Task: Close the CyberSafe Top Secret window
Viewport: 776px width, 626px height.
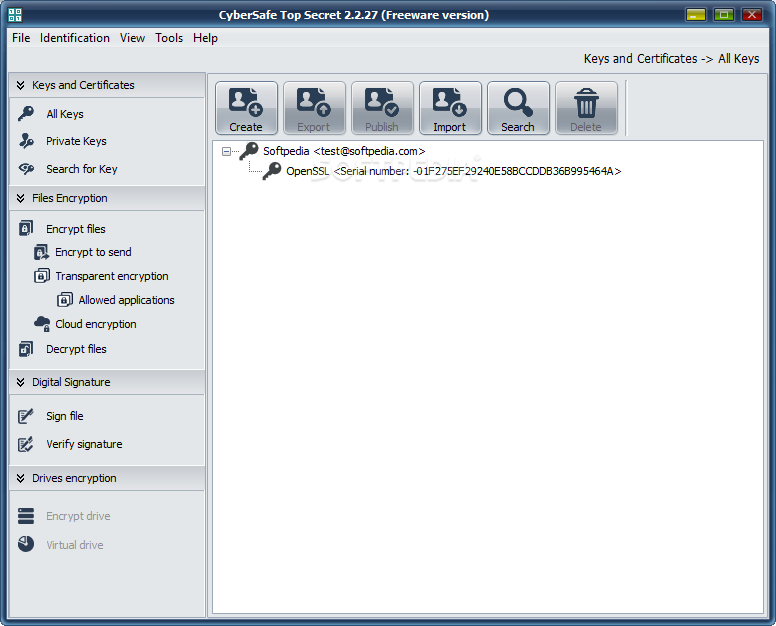Action: pyautogui.click(x=751, y=15)
